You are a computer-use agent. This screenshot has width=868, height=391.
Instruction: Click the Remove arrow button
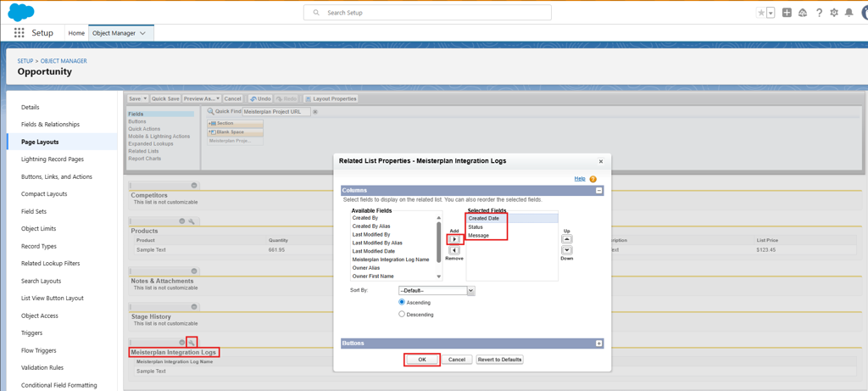tap(454, 250)
